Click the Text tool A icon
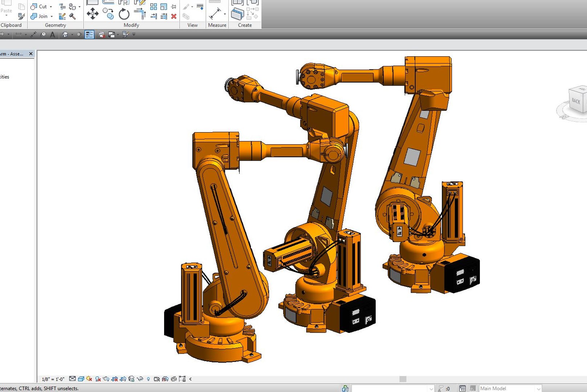The image size is (587, 392). point(52,34)
